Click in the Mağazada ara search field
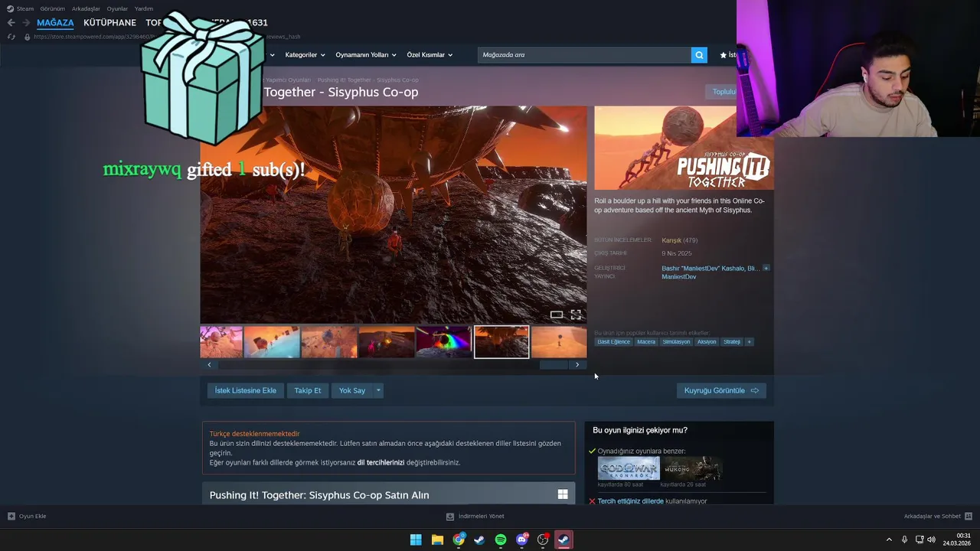The width and height of the screenshot is (980, 551). 584,55
